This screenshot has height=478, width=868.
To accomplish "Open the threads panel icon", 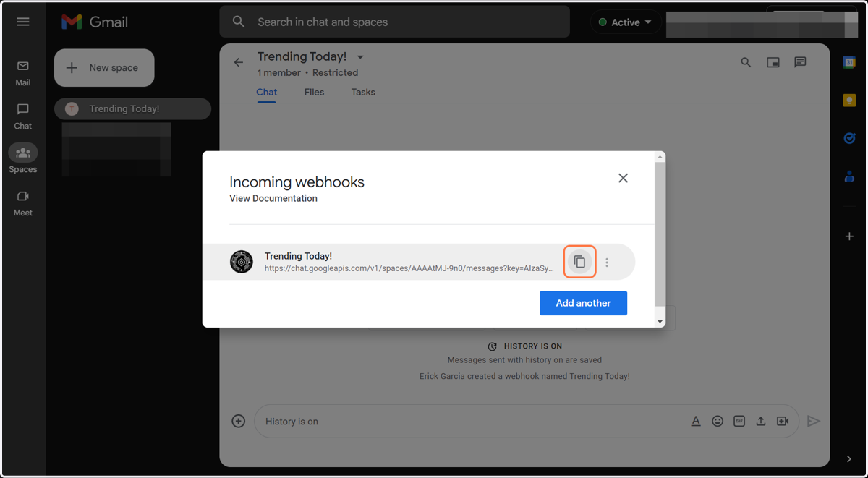I will tap(800, 63).
